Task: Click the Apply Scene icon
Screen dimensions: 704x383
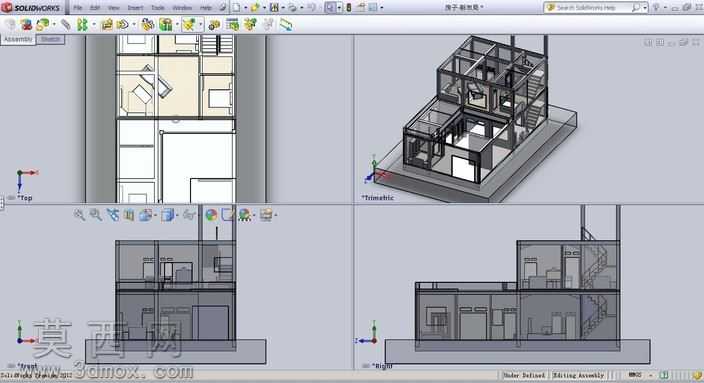Action: pos(245,215)
